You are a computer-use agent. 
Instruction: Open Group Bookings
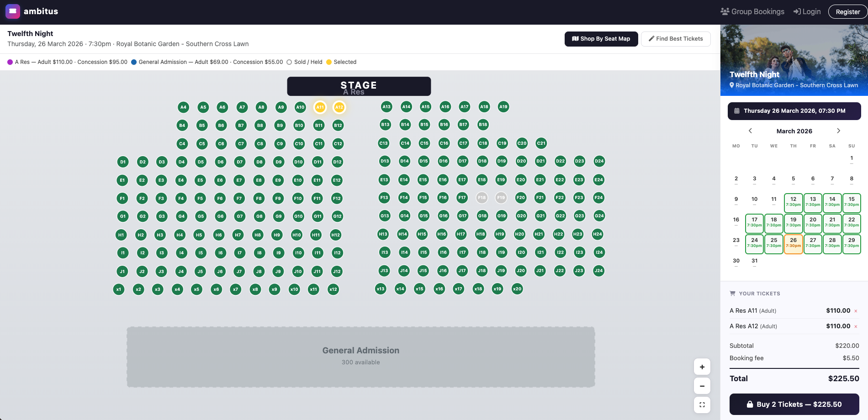[x=752, y=11]
